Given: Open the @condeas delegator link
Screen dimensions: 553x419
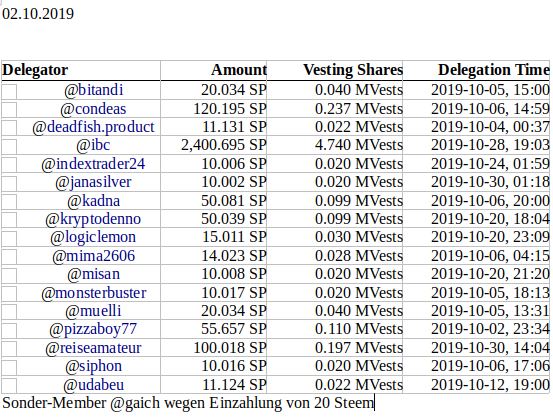Looking at the screenshot, I should (x=93, y=109).
